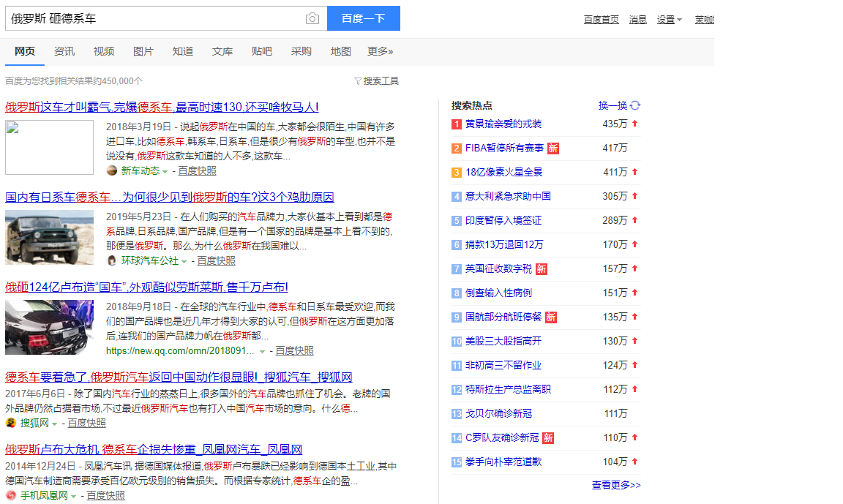This screenshot has width=843, height=504.
Task: Switch to the 采购 tab
Action: point(301,51)
